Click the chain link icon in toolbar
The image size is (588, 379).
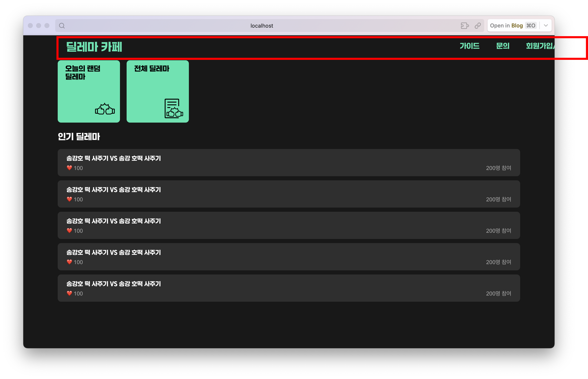(478, 26)
